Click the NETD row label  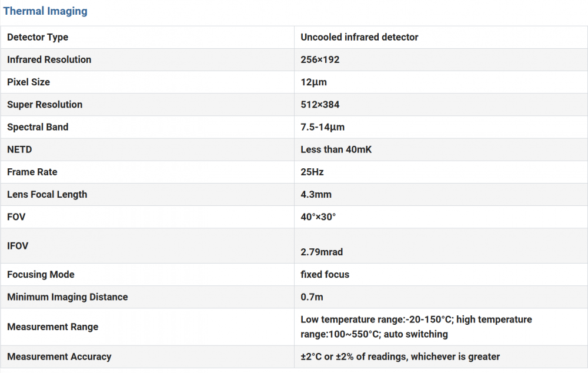pyautogui.click(x=19, y=149)
